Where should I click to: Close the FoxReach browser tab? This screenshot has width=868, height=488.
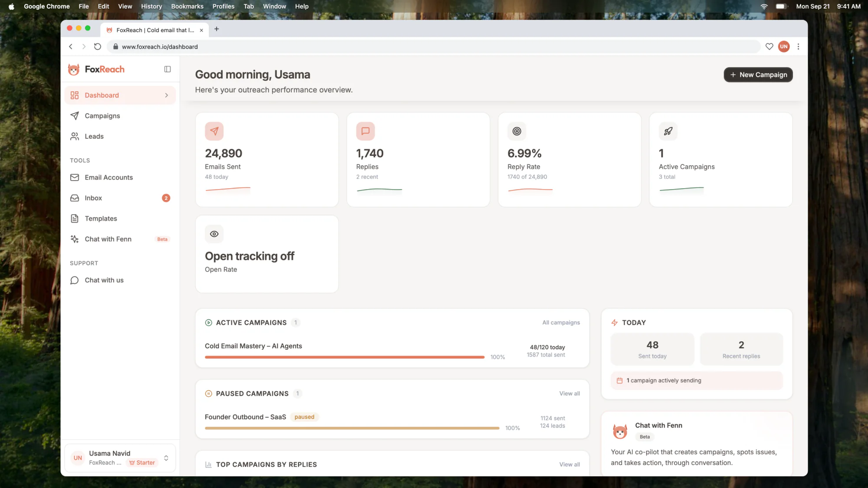click(x=201, y=30)
